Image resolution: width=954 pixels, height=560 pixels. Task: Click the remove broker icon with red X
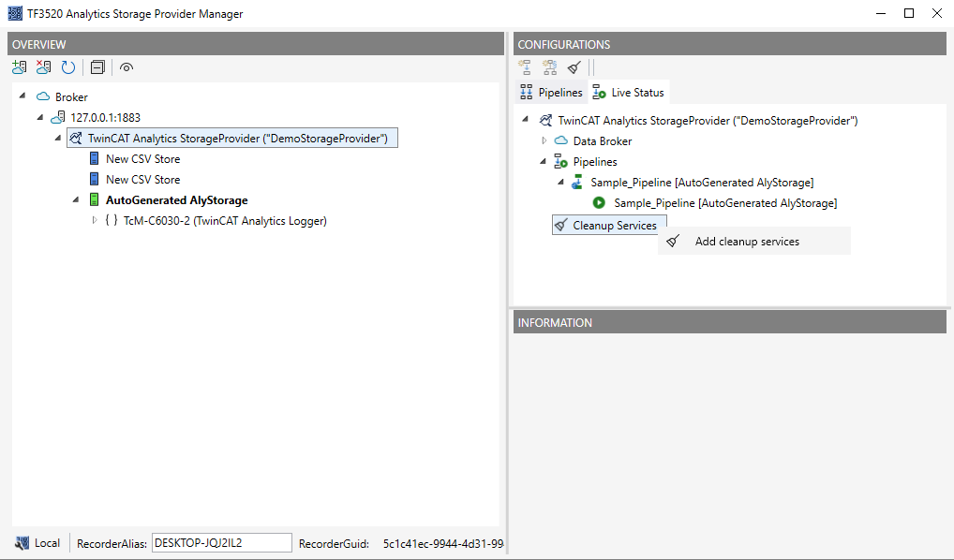coord(43,67)
